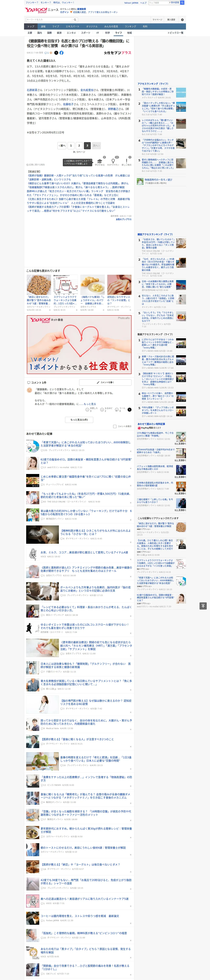Image resolution: width=210 pixels, height=980 pixels.
Task: Click the scroll-to-top arrow button
Action: (203, 606)
